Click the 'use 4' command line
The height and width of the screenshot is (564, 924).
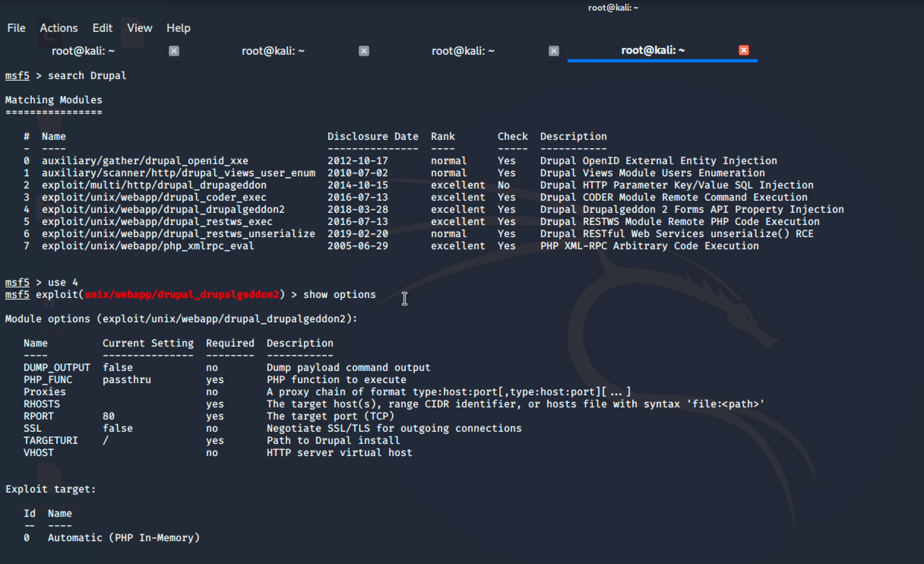[x=63, y=282]
